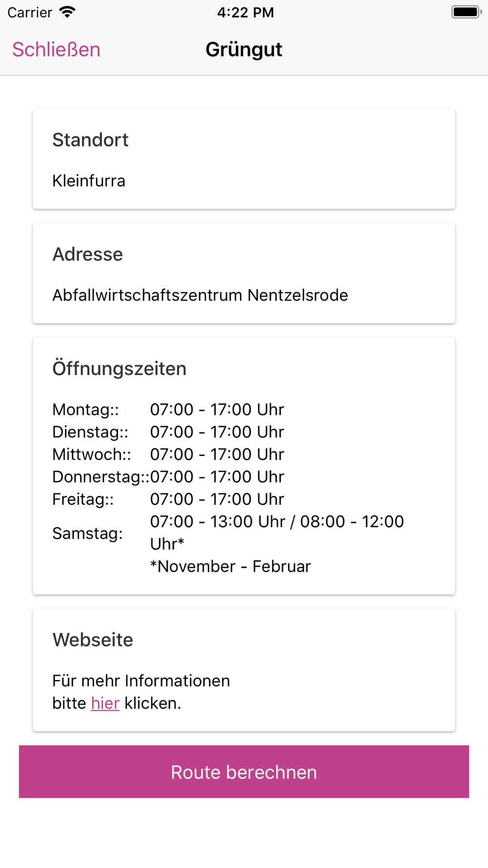Select the Mittwoch label
Screen dimensions: 488x868
(91, 455)
